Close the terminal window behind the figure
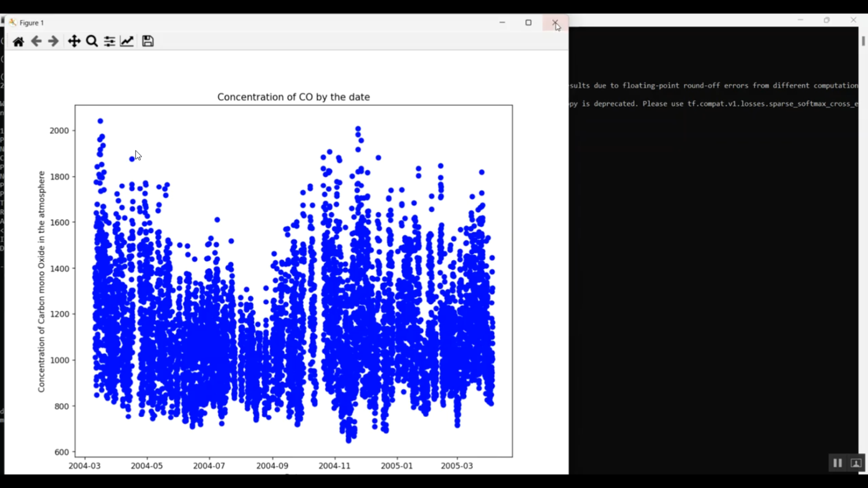 coord(853,20)
